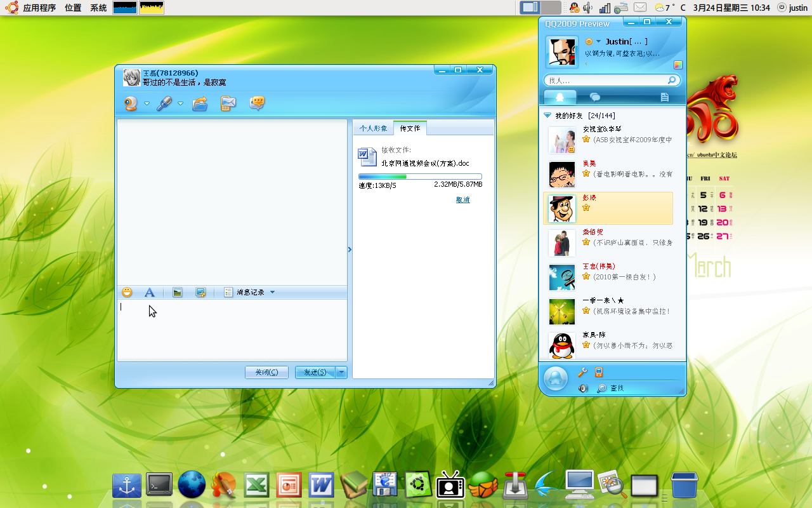The height and width of the screenshot is (508, 812).
Task: Click the Word document icon of the received file
Action: pyautogui.click(x=367, y=156)
